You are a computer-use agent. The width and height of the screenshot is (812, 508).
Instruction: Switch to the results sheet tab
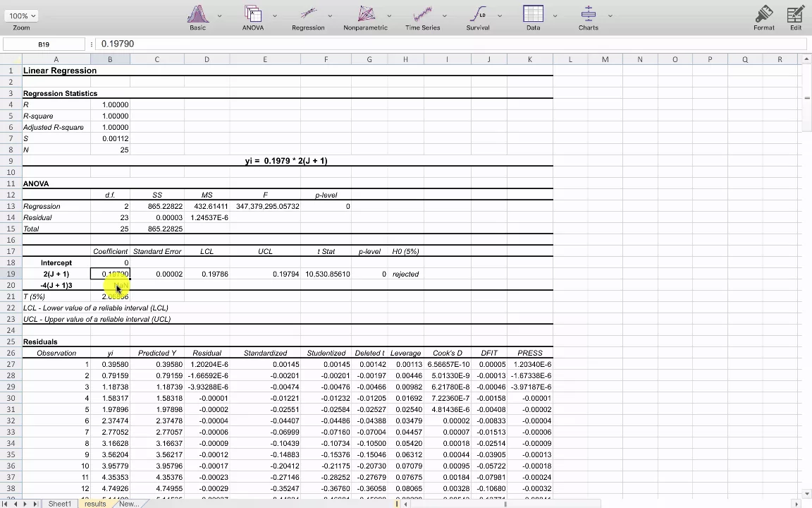[95, 504]
